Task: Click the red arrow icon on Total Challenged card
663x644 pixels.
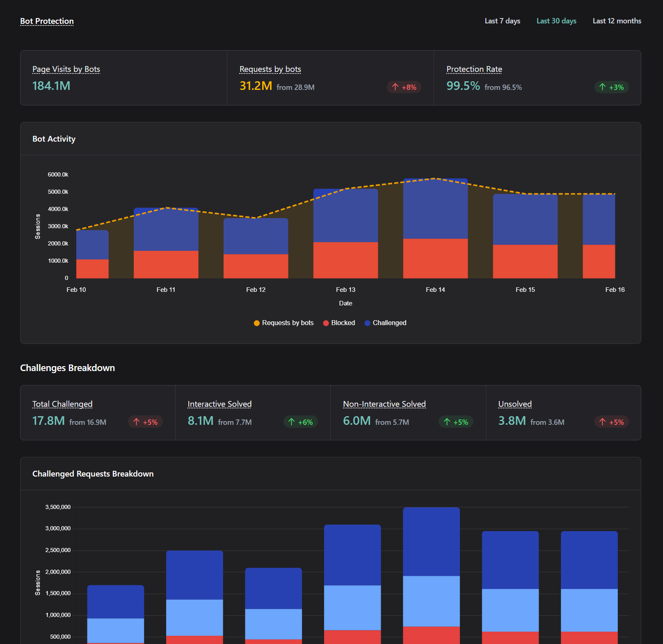Action: (x=136, y=422)
